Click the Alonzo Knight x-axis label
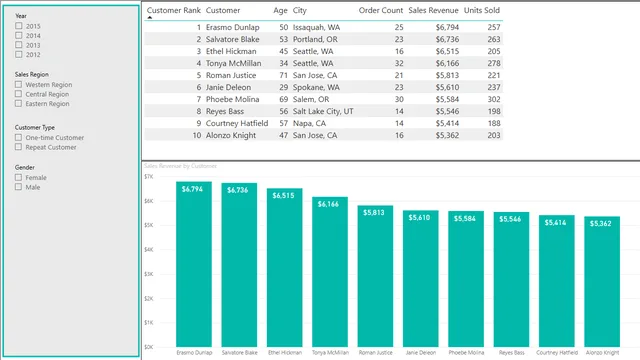 point(602,353)
